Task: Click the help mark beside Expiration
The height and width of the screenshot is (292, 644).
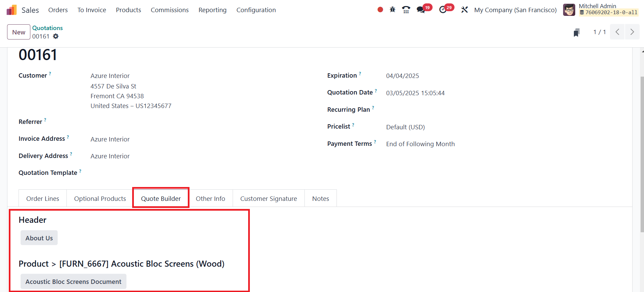Action: (360, 73)
